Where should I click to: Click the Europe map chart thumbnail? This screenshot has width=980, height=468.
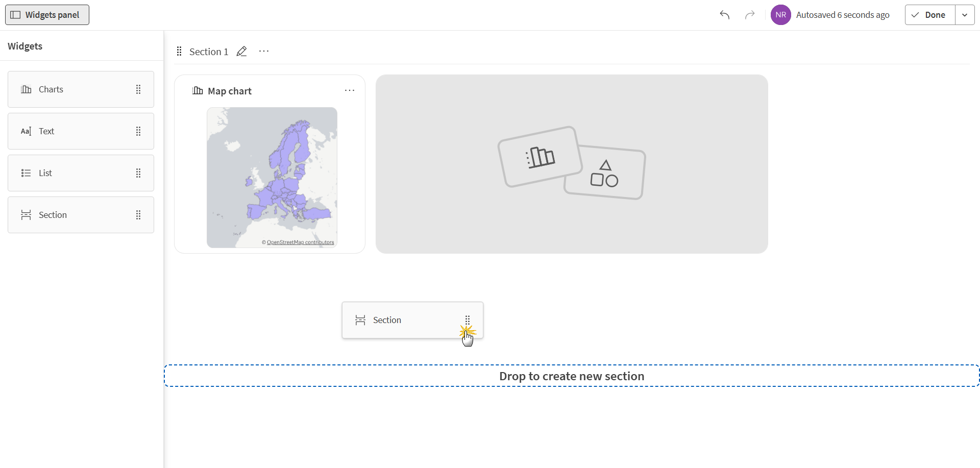[272, 177]
